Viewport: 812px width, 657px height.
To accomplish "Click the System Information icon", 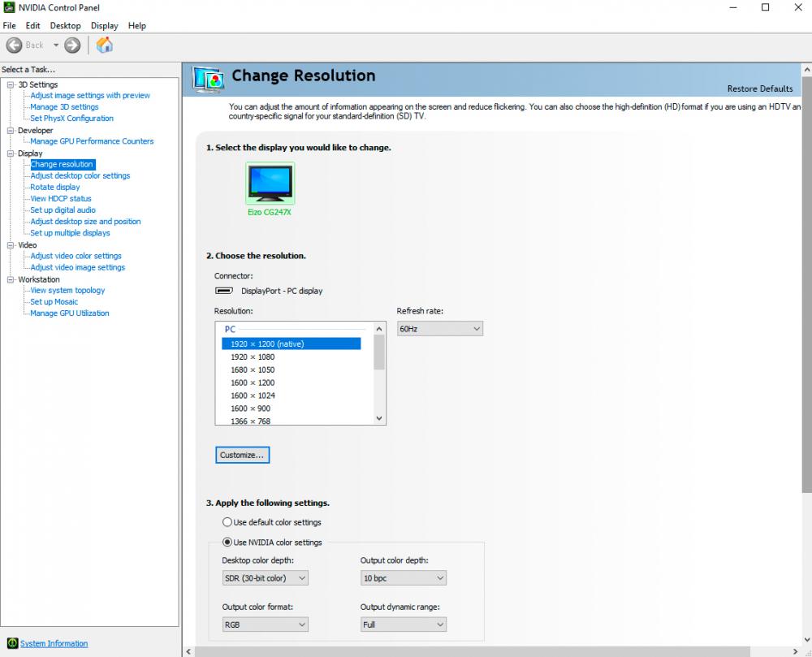I will (x=12, y=643).
